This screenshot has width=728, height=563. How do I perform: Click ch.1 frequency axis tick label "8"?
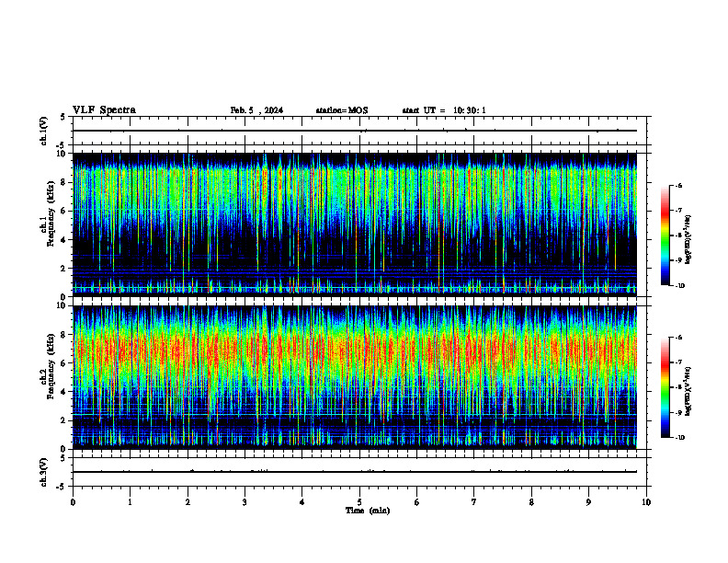point(63,182)
